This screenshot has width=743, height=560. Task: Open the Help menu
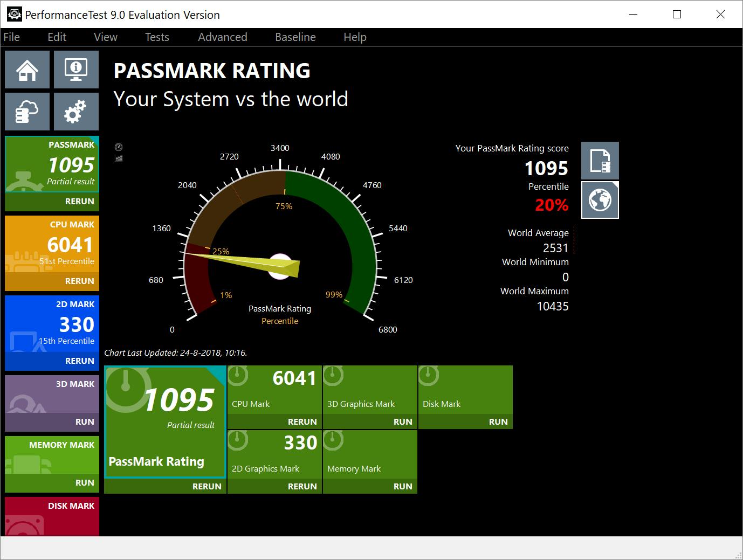355,37
